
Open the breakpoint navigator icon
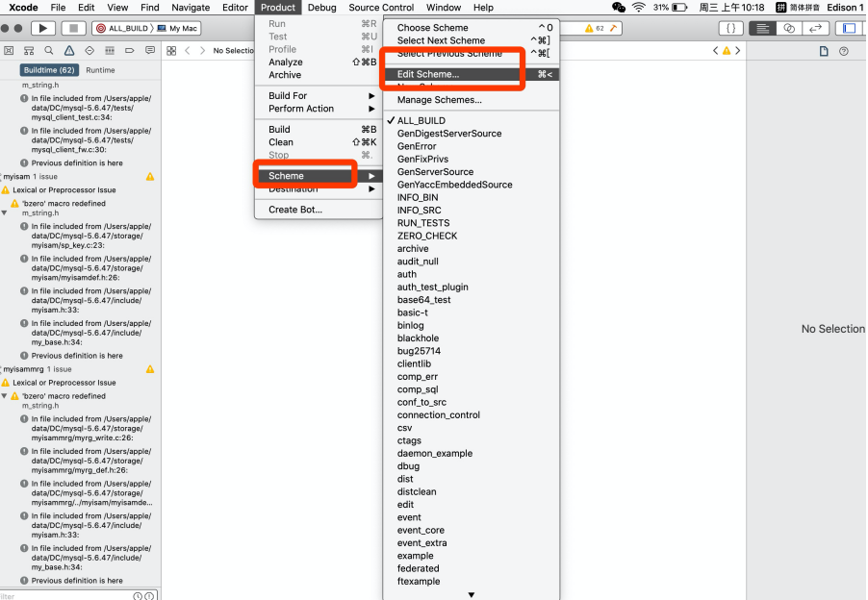click(x=130, y=50)
